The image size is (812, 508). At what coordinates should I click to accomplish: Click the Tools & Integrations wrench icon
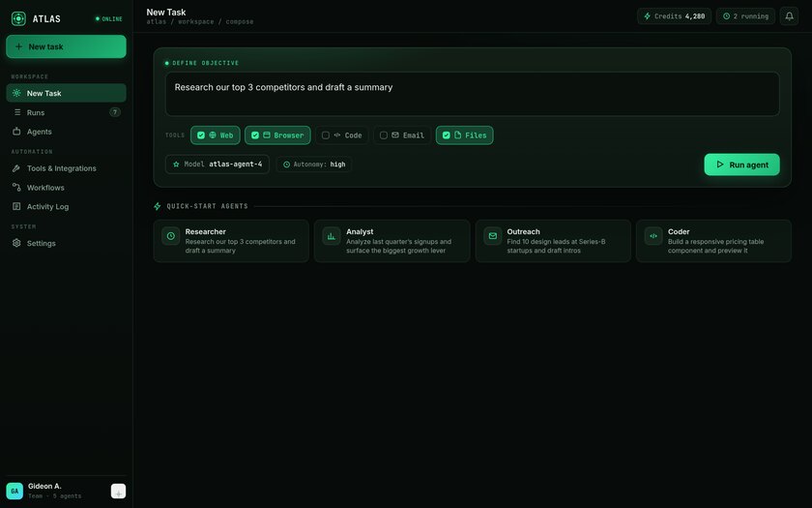click(16, 168)
